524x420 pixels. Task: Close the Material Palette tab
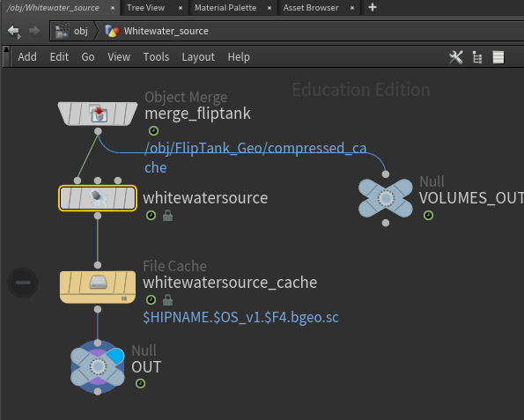click(x=269, y=8)
